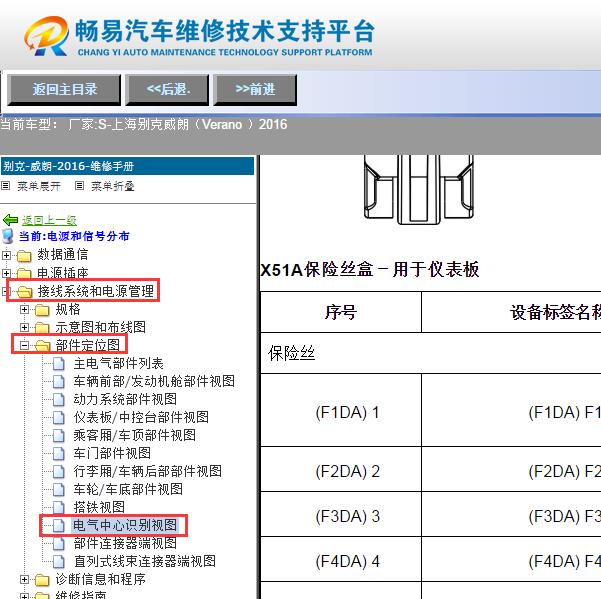Click the 菜单展开 list icon
The width and height of the screenshot is (601, 599).
tap(5, 186)
